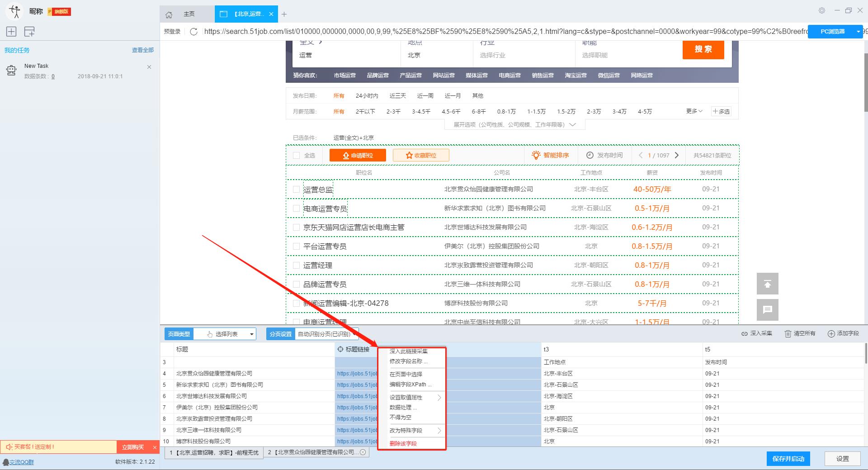The image size is (868, 470).
Task: Click the 添加字段 add-field plus icon
Action: click(831, 333)
